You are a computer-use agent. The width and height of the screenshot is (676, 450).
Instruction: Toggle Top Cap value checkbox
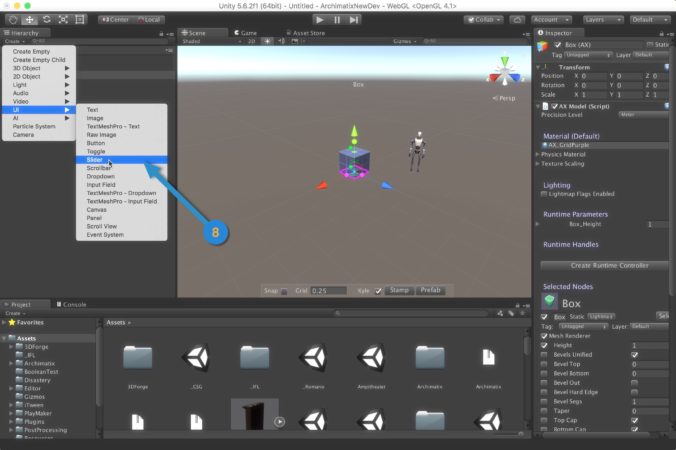(634, 420)
